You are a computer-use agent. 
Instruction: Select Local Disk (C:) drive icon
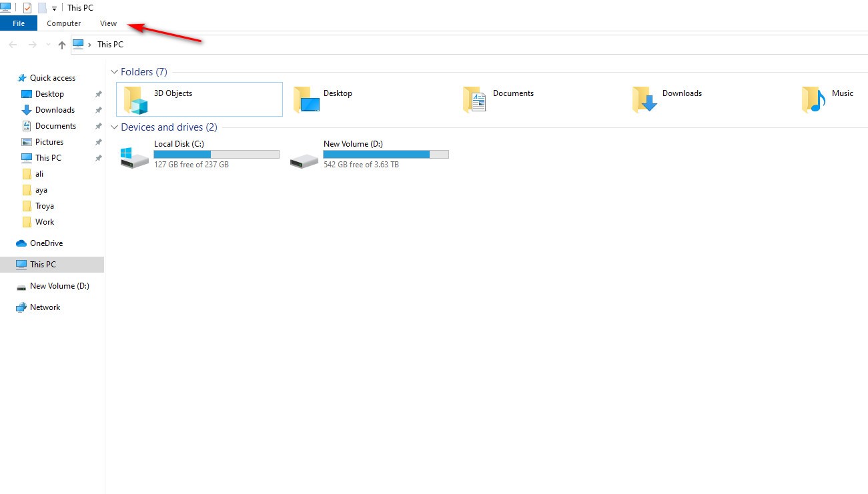point(134,157)
